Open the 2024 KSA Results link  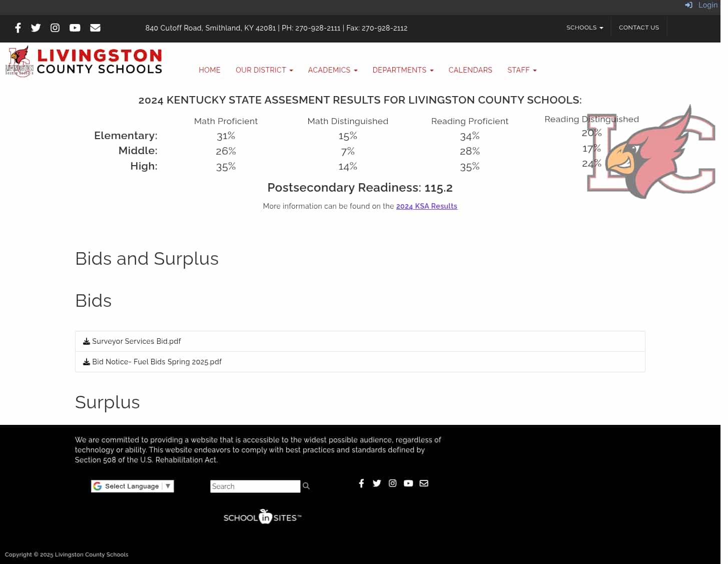click(426, 206)
